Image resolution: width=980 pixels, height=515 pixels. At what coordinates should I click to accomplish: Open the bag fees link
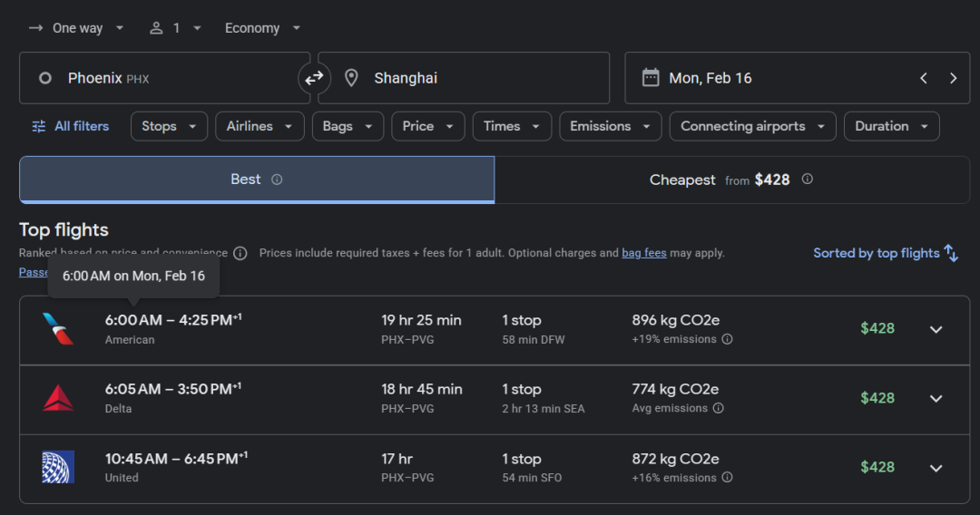pyautogui.click(x=643, y=253)
